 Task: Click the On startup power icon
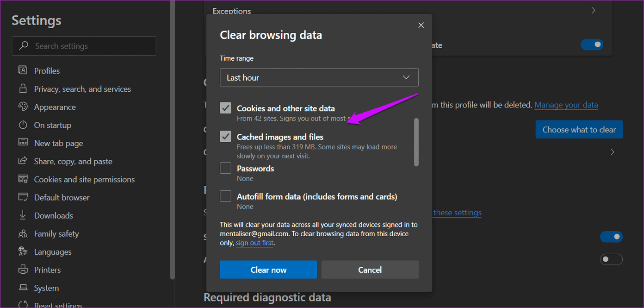tap(23, 125)
